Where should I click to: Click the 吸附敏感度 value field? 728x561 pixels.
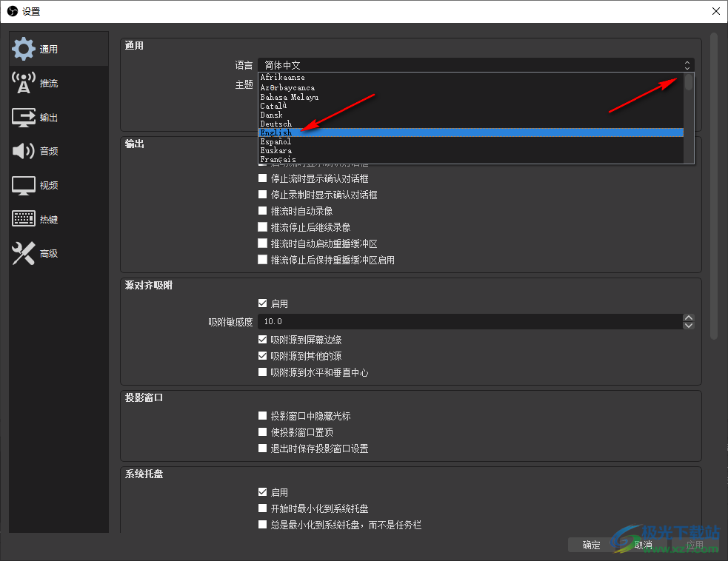click(x=470, y=321)
